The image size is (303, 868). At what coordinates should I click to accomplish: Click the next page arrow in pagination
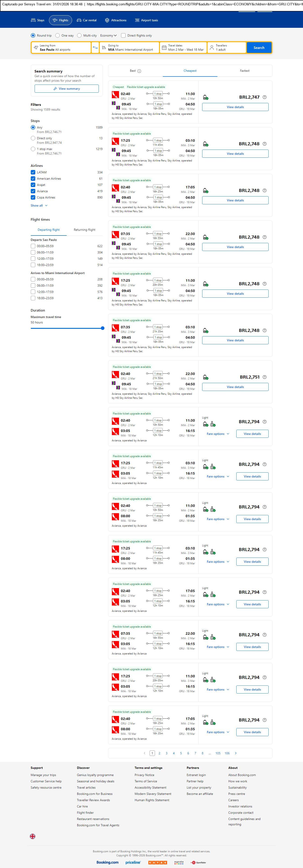[x=236, y=753]
